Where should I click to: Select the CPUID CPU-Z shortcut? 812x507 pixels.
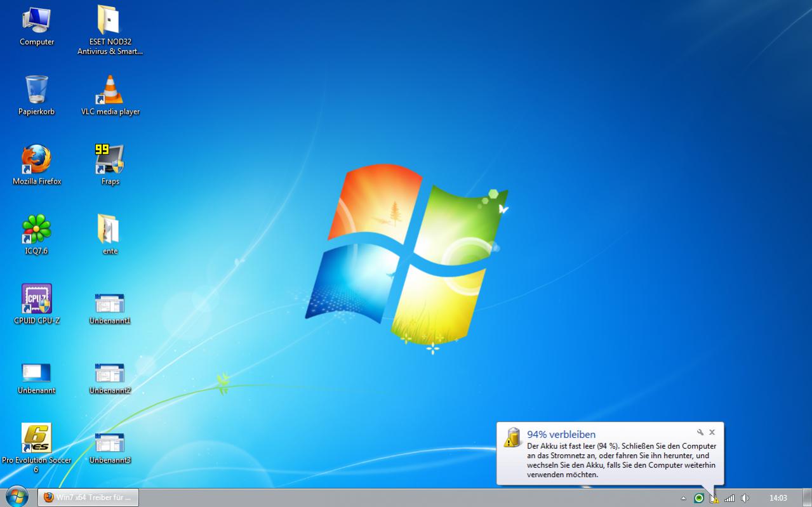[x=37, y=305]
